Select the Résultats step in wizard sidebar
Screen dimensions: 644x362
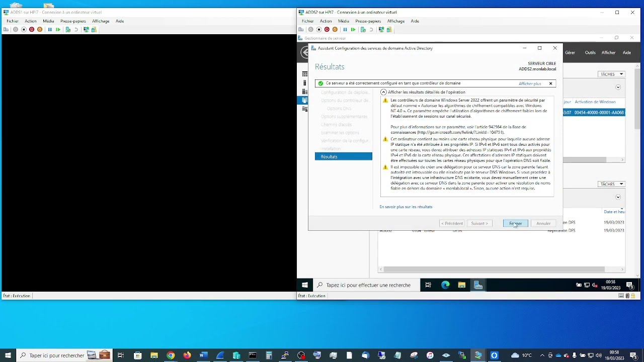(x=344, y=157)
